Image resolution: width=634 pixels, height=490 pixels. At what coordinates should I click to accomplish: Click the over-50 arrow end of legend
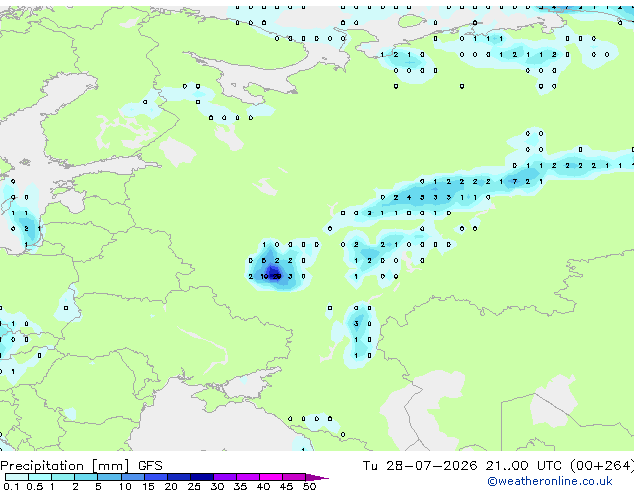click(317, 477)
